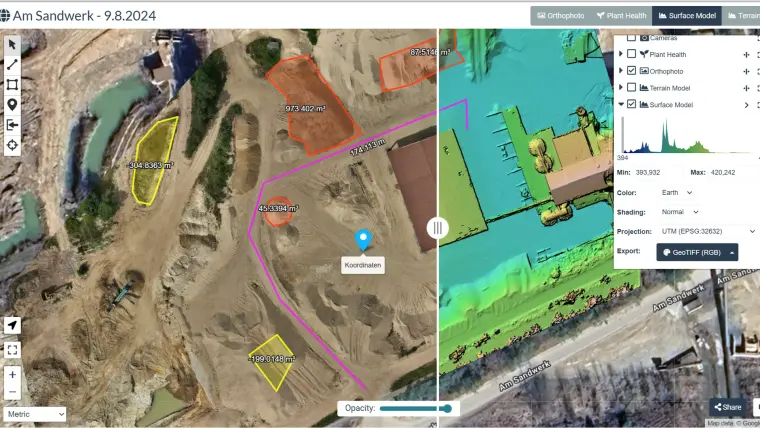Screen dimensions: 760x428
Task: Click the split-view icon for Terrain Model
Action: [746, 88]
